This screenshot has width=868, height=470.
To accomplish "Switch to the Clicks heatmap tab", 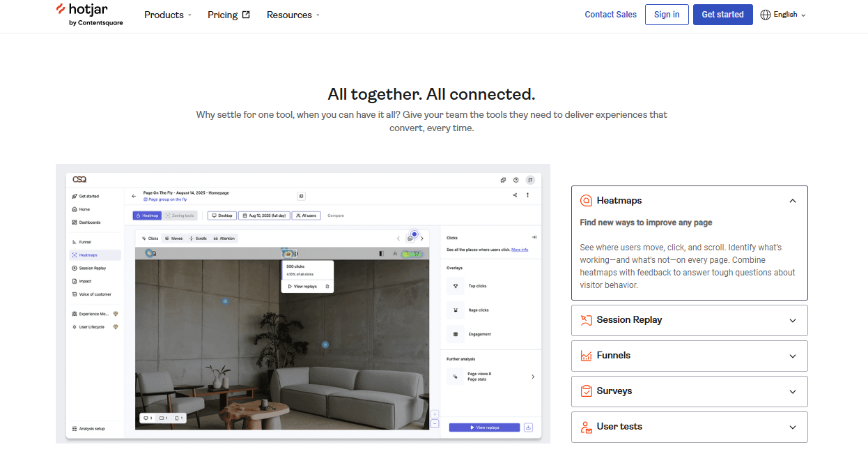I will (x=150, y=238).
